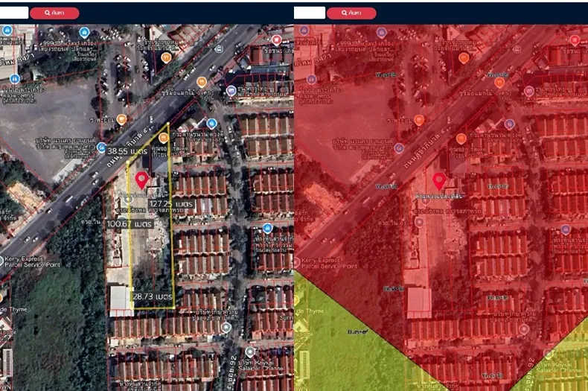
Task: Click the 28.73 meter measurement label
Action: pos(153,296)
